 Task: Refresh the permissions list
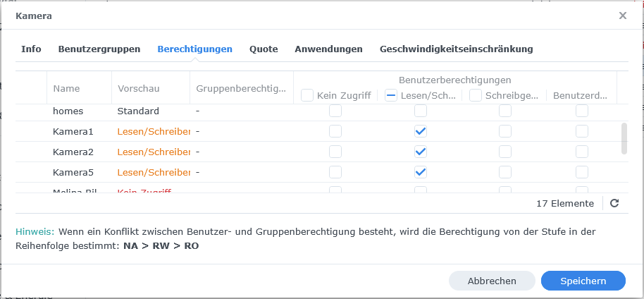614,203
